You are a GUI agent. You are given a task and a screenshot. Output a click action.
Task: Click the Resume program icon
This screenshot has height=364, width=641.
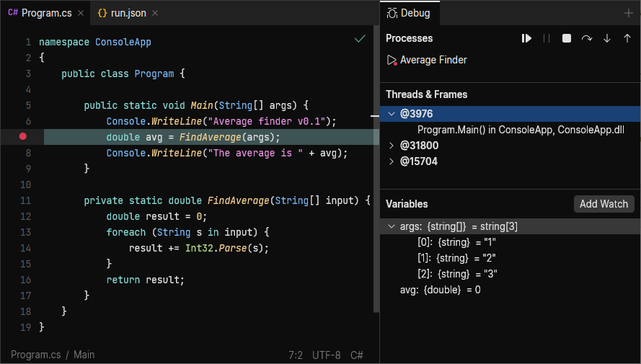(x=526, y=38)
